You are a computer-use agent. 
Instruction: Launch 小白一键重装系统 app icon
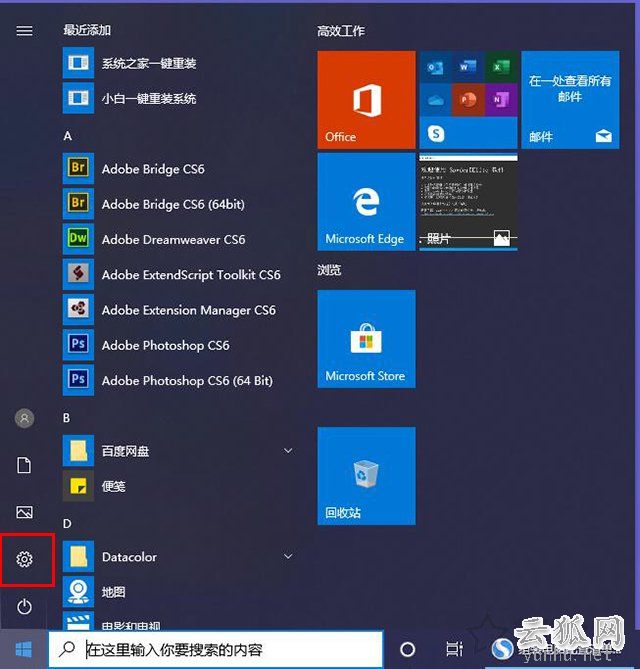(x=78, y=99)
